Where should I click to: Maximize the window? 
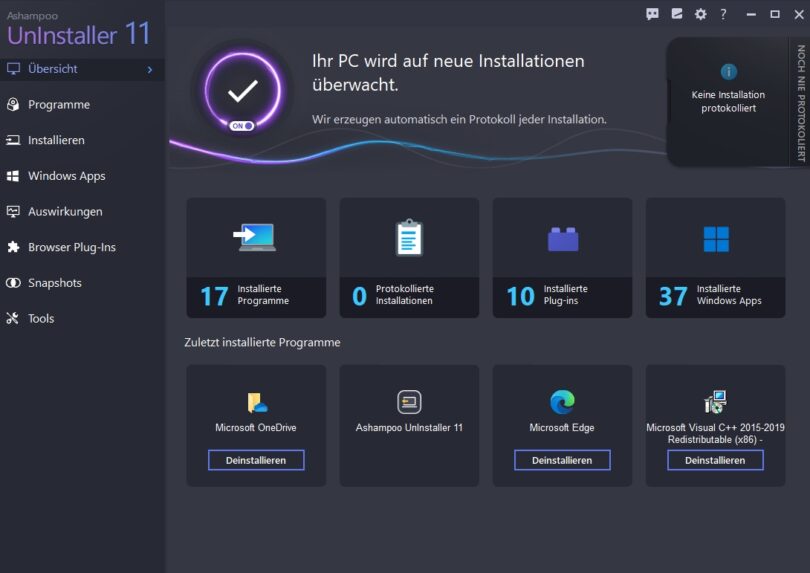[775, 14]
